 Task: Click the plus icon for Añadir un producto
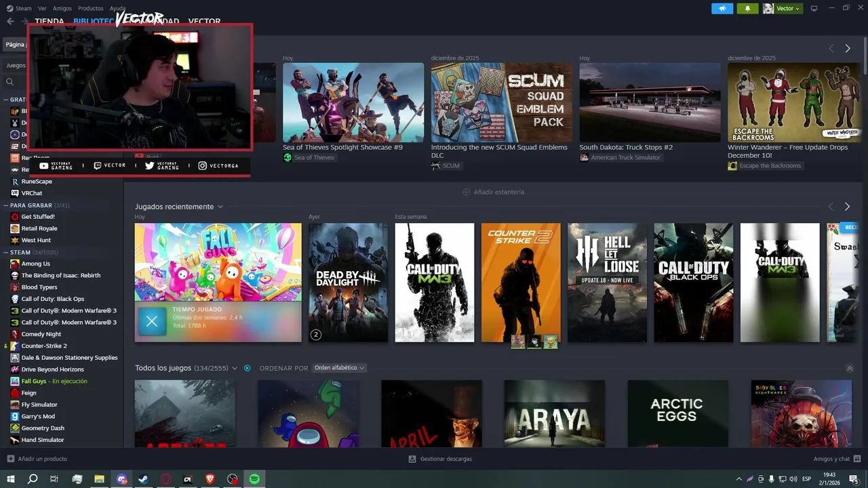click(10, 459)
